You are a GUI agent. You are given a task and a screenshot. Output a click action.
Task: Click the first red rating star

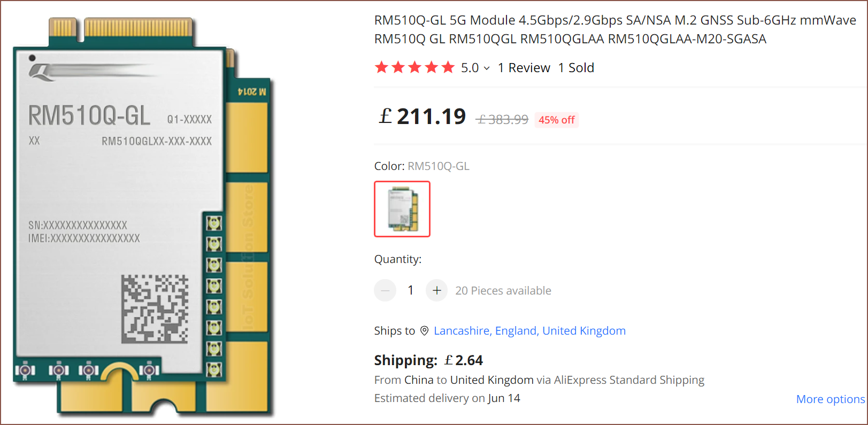(x=381, y=67)
